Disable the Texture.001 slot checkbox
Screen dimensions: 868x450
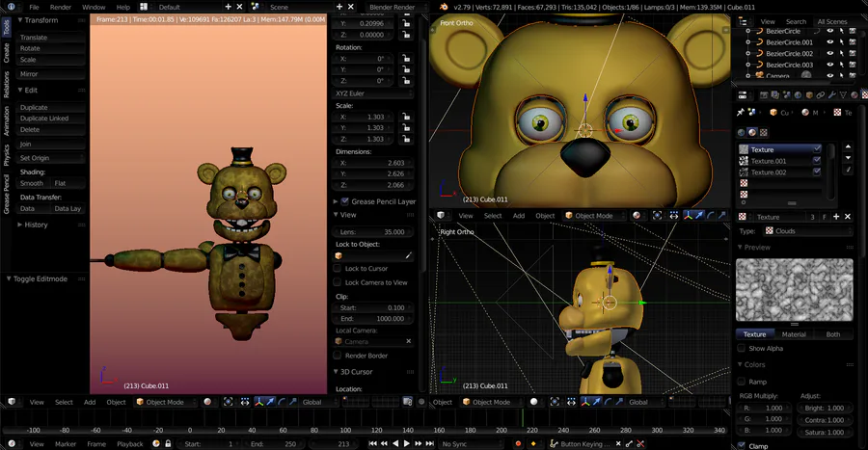coord(817,161)
